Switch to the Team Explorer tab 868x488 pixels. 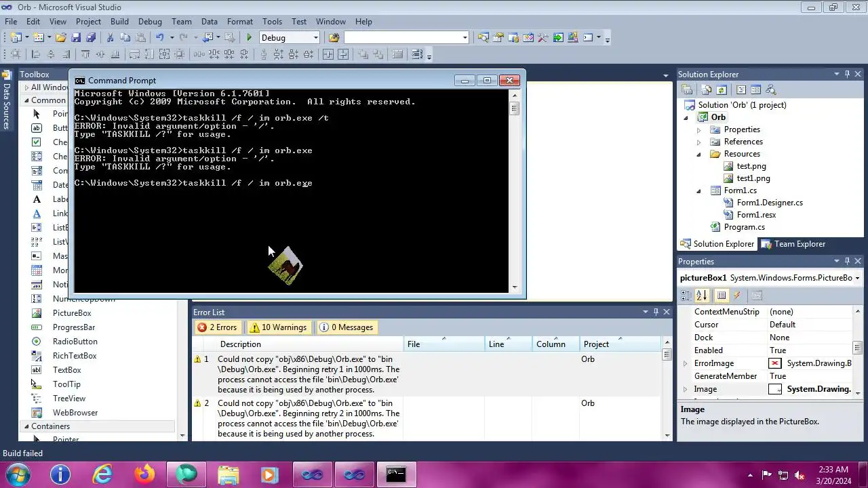pos(793,244)
